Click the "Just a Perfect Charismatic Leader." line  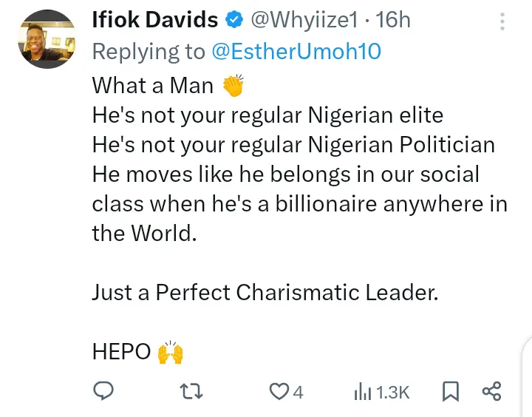(265, 292)
